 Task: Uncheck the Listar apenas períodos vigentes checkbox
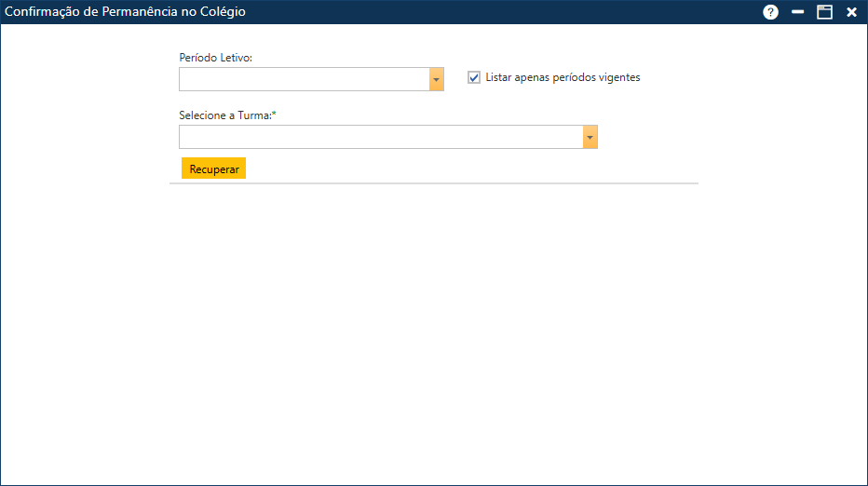(474, 78)
